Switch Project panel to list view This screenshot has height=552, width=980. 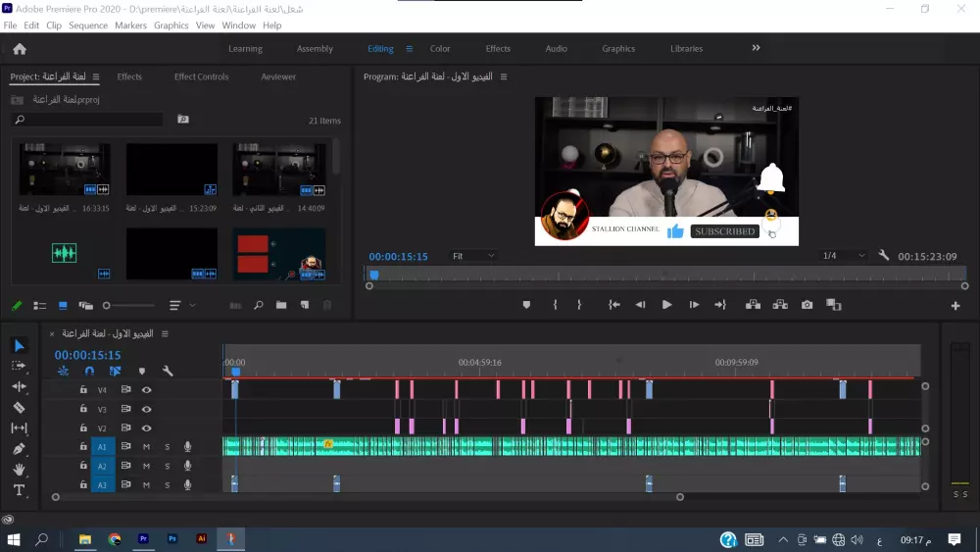[x=40, y=305]
